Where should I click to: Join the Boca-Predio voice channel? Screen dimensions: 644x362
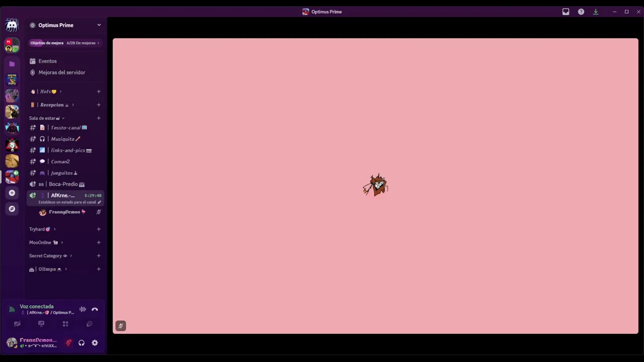click(x=65, y=184)
